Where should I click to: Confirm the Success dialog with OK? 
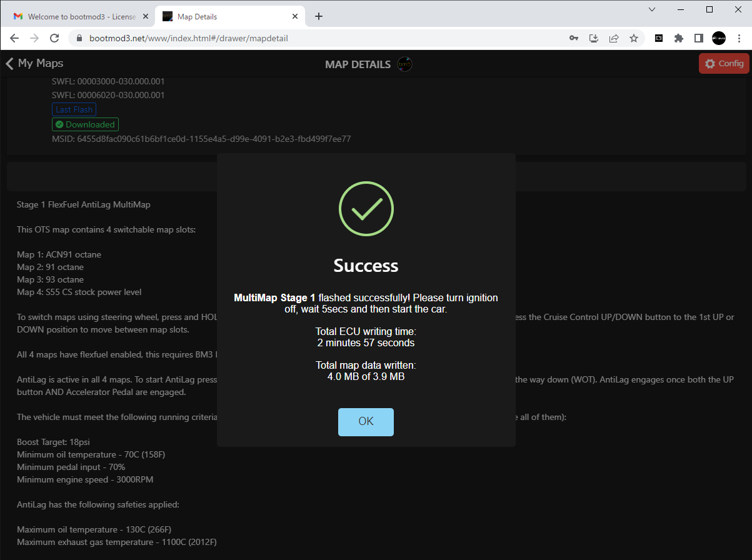coord(366,422)
